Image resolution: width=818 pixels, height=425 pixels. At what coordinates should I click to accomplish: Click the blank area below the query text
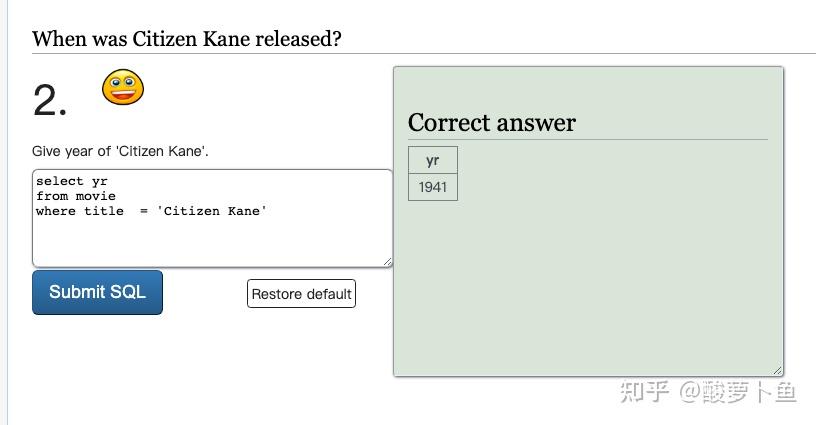(x=210, y=245)
